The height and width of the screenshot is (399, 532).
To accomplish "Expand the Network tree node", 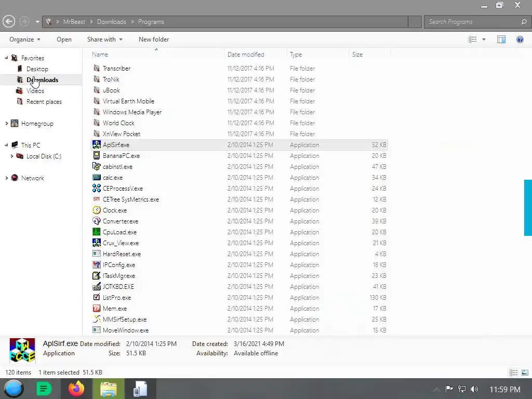I will (x=6, y=178).
